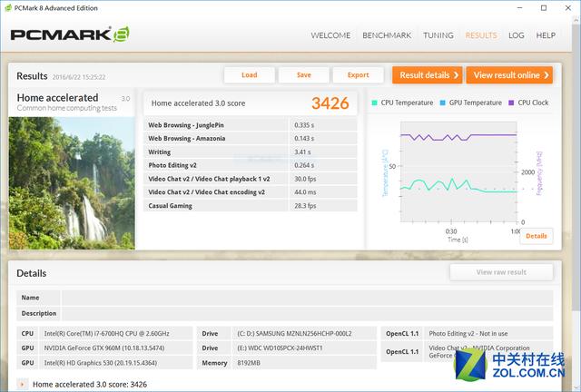581x392 pixels.
Task: Click the CPU Clock legend swatch
Action: [511, 103]
